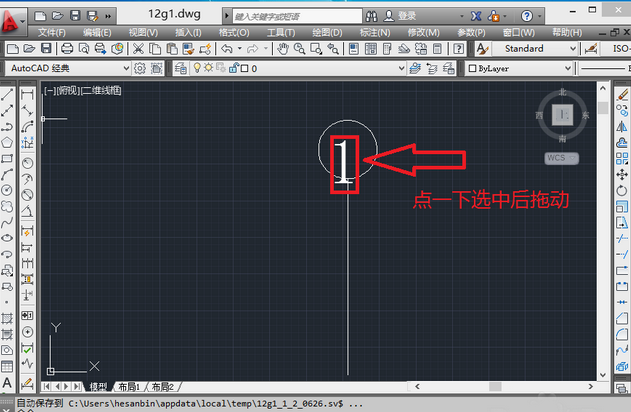The height and width of the screenshot is (412, 631).
Task: Toggle layer freeze sun icon
Action: click(x=208, y=68)
